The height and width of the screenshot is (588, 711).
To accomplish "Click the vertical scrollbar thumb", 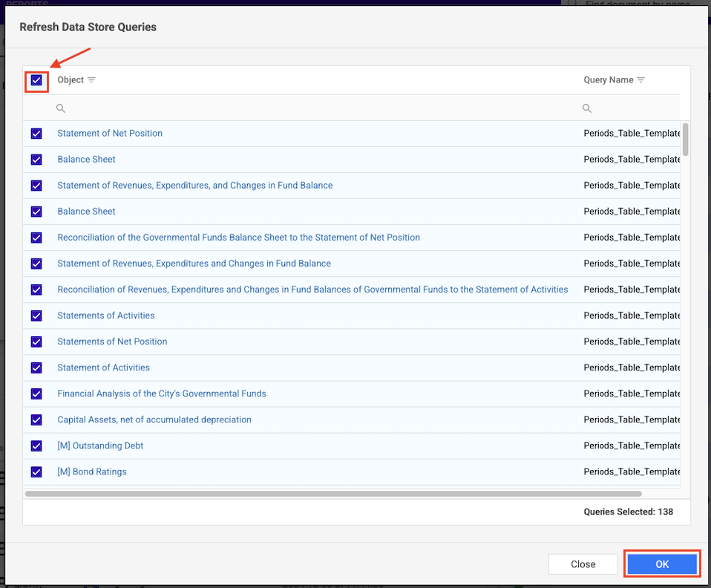I will [x=685, y=140].
